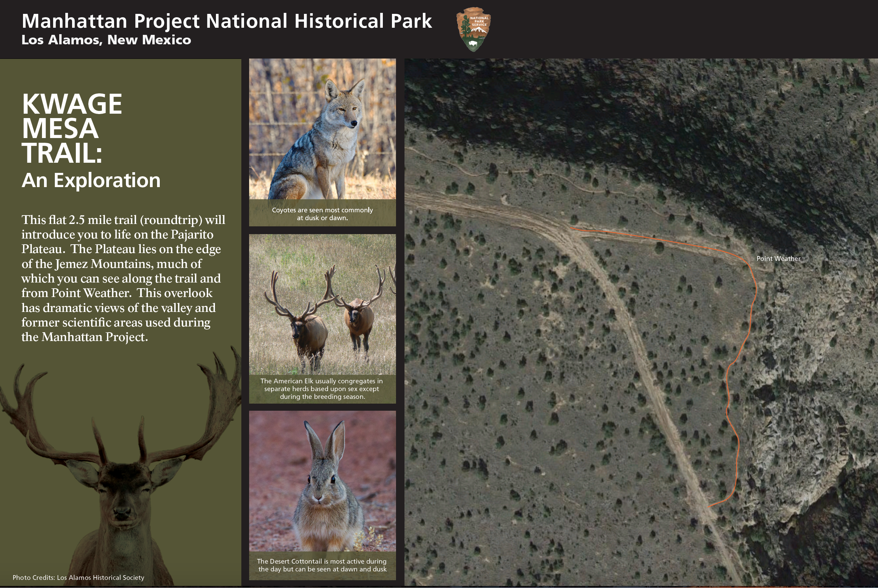The width and height of the screenshot is (878, 588).
Task: Click the An Exploration subheading
Action: [x=91, y=180]
